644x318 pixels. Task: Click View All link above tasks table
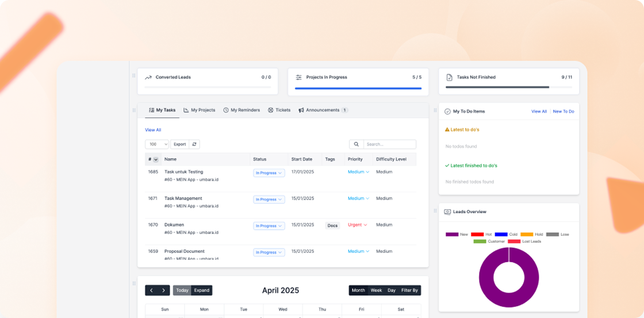(153, 130)
